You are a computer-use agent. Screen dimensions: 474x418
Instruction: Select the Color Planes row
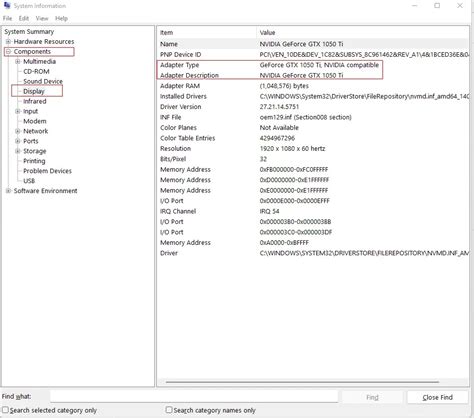coord(313,128)
